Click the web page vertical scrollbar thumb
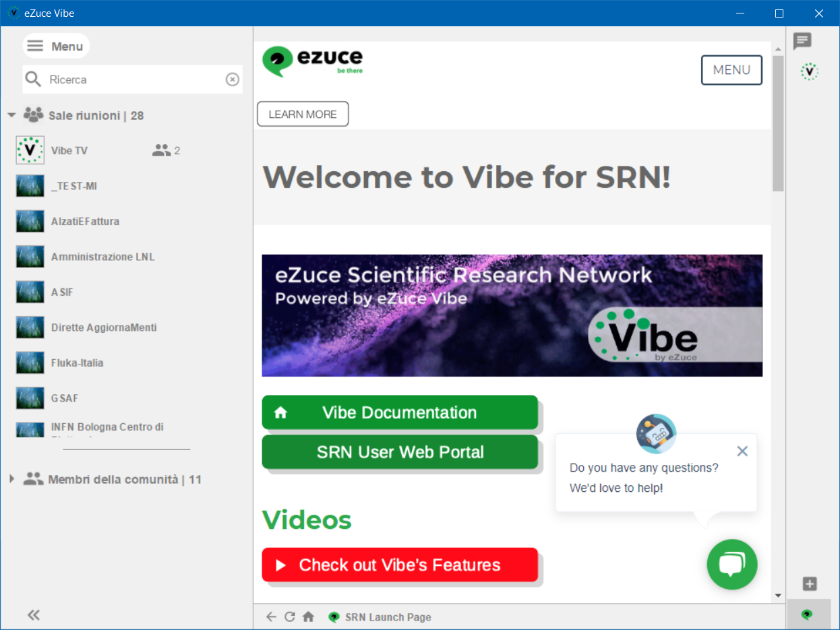Image resolution: width=840 pixels, height=630 pixels. (x=778, y=123)
